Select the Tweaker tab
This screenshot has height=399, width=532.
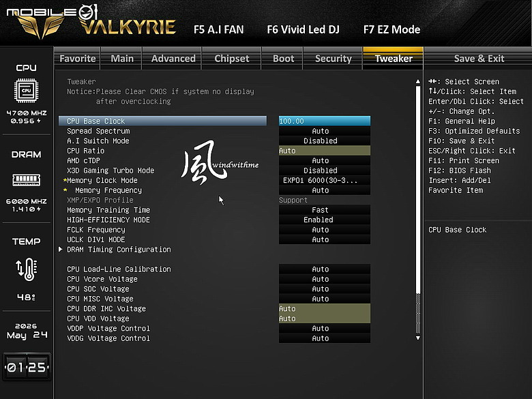394,59
